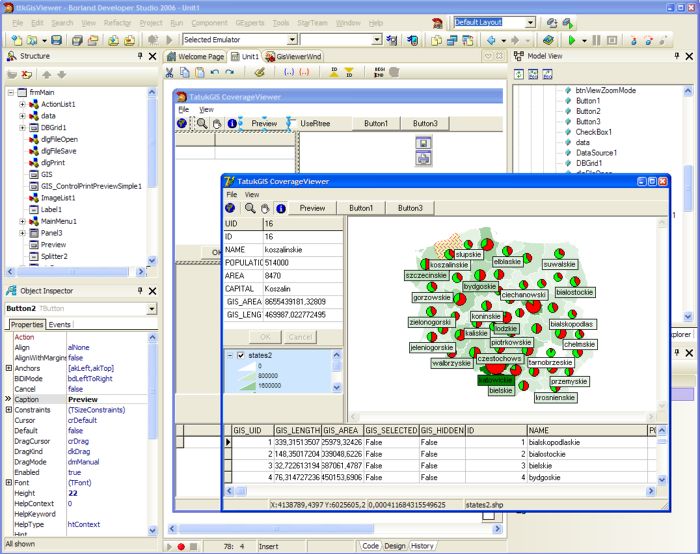Open the Refactor menu

coord(117,23)
